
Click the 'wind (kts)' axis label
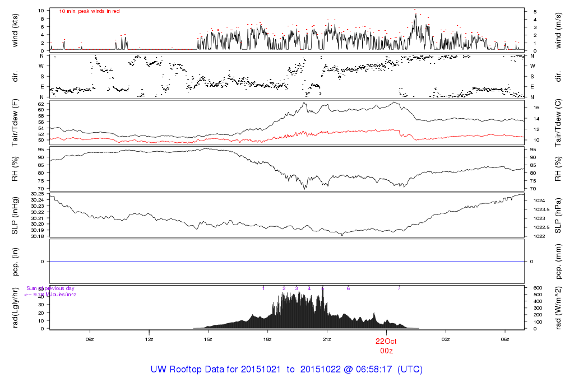[15, 31]
